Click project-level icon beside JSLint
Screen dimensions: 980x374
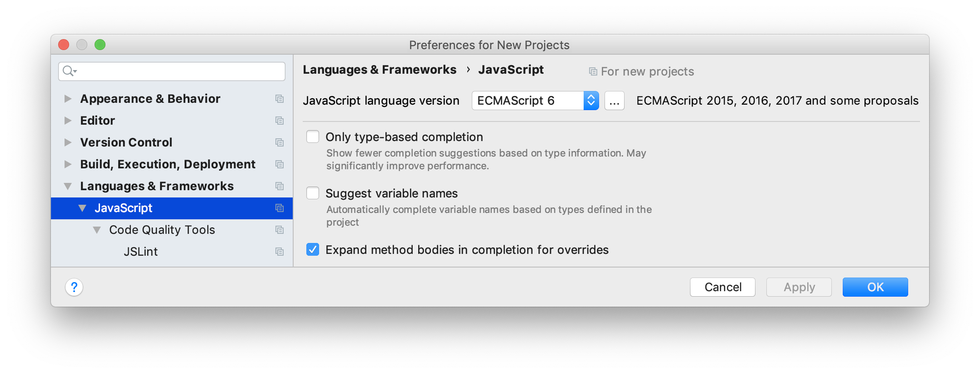click(280, 252)
